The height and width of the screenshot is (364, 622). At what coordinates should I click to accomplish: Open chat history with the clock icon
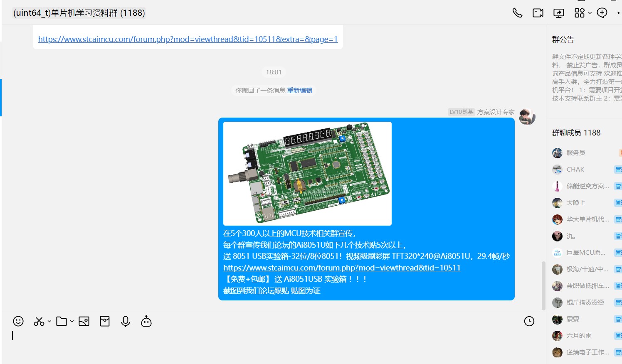[529, 321]
